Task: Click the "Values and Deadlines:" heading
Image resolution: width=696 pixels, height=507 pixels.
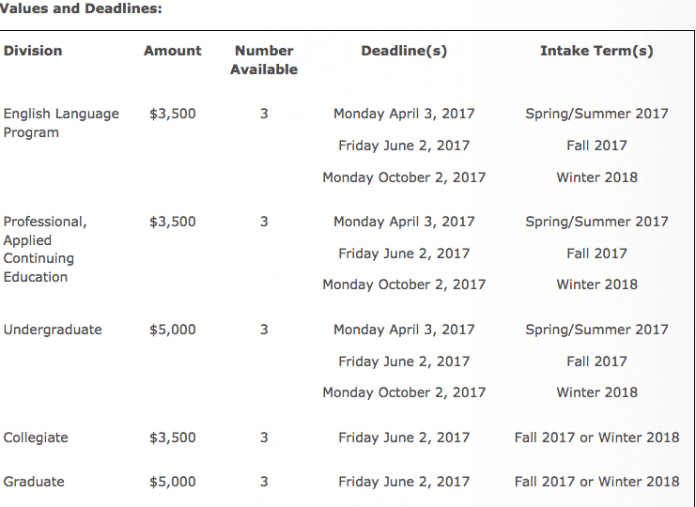Action: pyautogui.click(x=80, y=8)
